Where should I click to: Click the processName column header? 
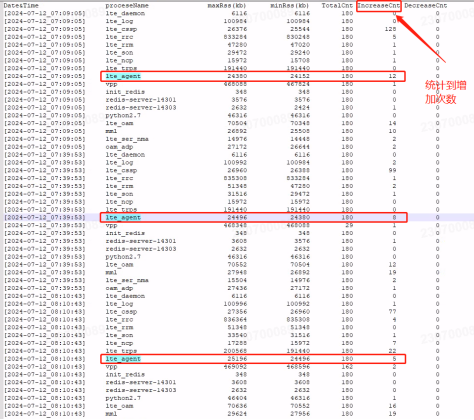point(127,6)
